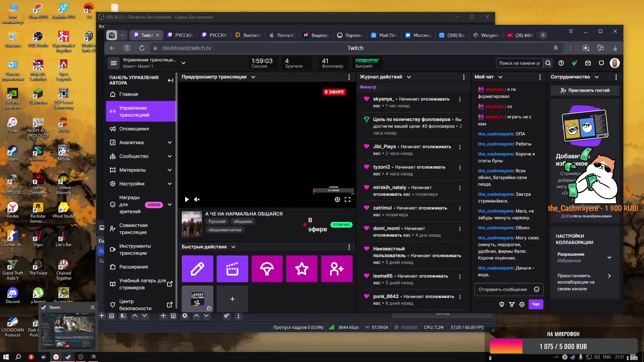Screen dimensions: 644x362
Task: Open chat settings gear icon
Action: pos(522,304)
